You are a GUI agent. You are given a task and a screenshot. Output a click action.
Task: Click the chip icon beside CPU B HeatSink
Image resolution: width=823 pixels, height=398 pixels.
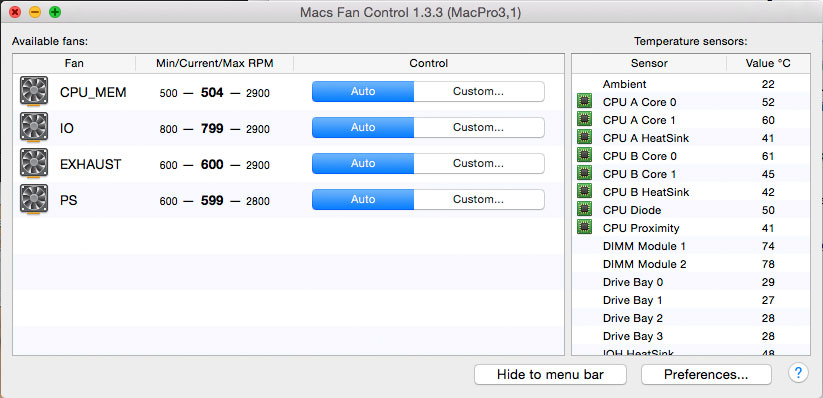pyautogui.click(x=584, y=191)
